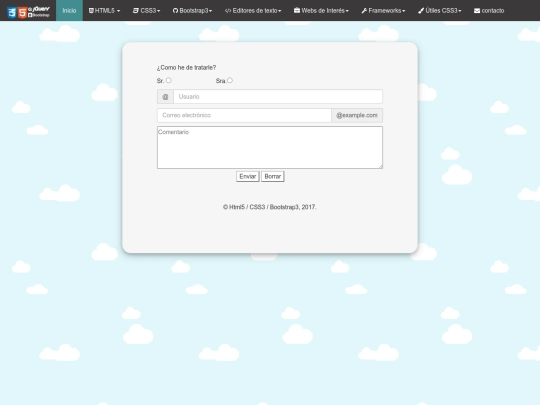Focus the Correo electrónico input field
This screenshot has width=540, height=405.
pyautogui.click(x=244, y=115)
